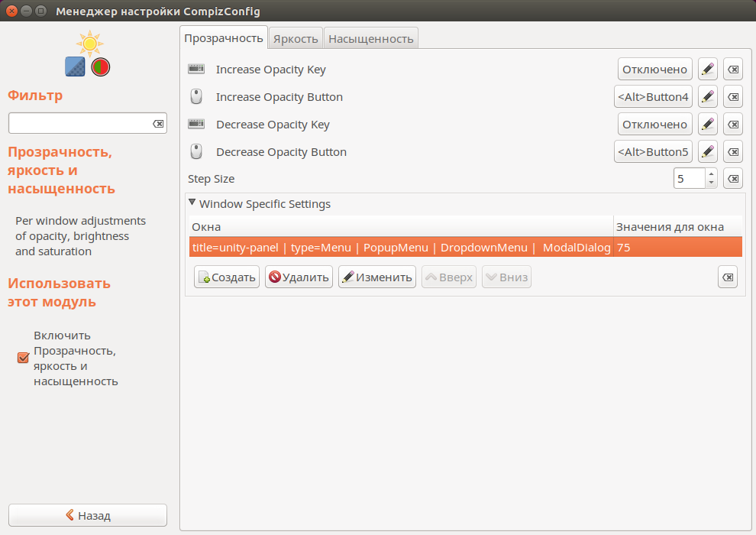Click the mouse icon beside Increase Opacity Button

tap(196, 96)
